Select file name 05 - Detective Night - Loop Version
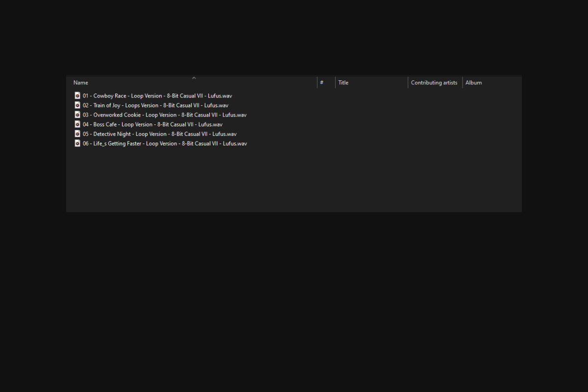 point(160,134)
